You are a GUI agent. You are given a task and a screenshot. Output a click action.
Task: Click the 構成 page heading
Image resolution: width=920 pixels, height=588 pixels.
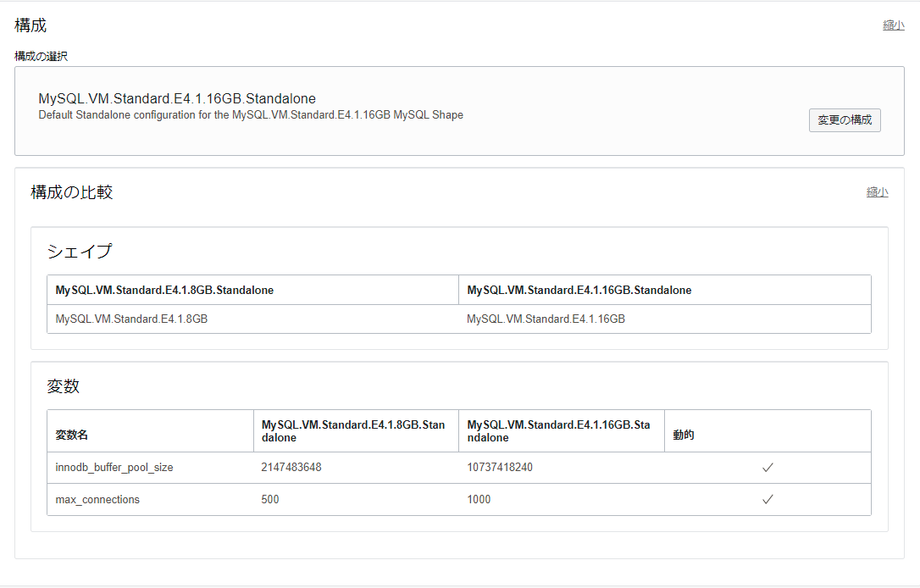click(30, 25)
